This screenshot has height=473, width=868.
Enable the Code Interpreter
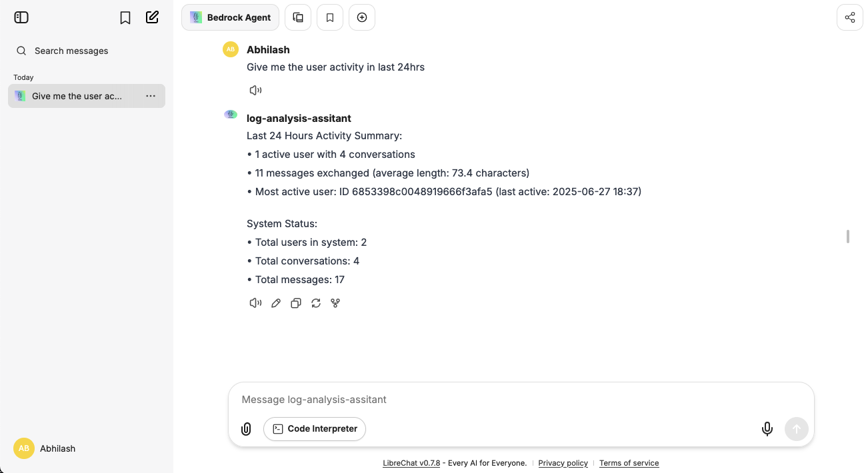pos(314,428)
